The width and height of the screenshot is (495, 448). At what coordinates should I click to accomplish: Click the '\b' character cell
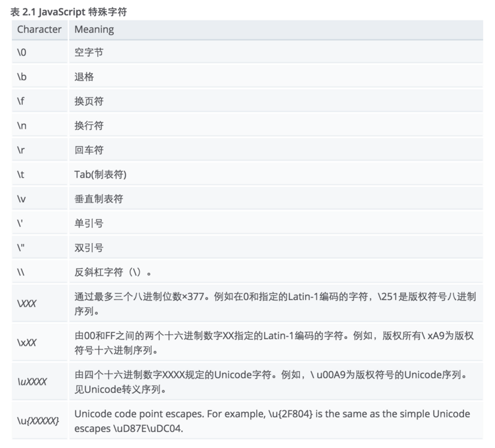point(40,76)
